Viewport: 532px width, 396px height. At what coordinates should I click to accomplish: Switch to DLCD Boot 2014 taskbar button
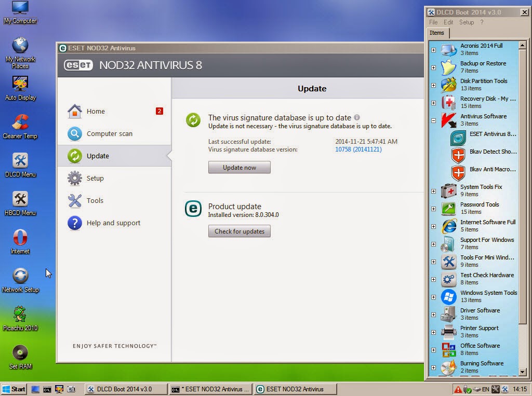tap(125, 389)
